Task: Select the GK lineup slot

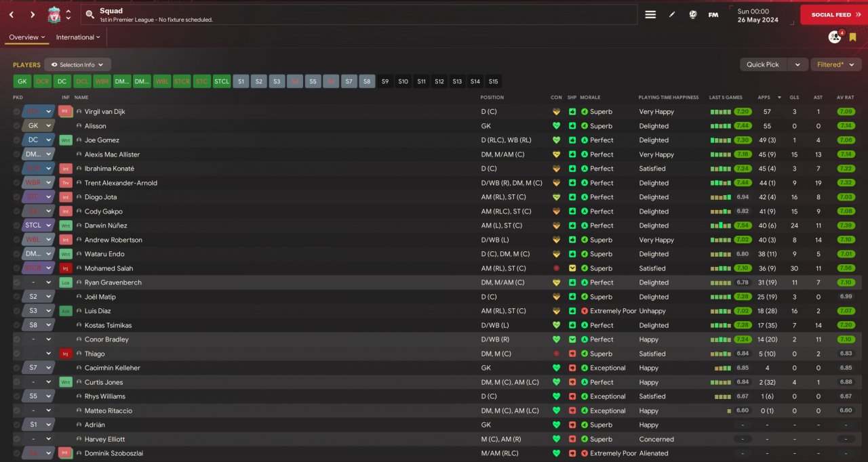Action: pos(22,81)
